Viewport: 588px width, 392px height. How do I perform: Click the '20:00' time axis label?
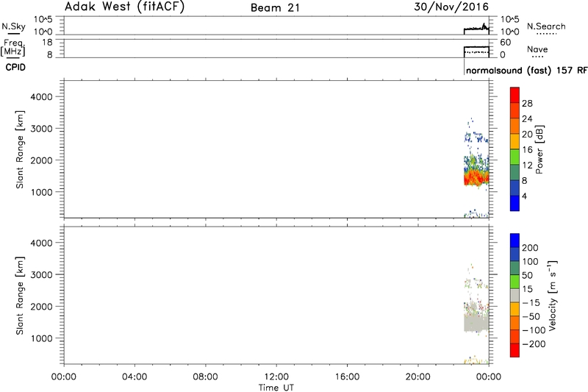tap(417, 377)
